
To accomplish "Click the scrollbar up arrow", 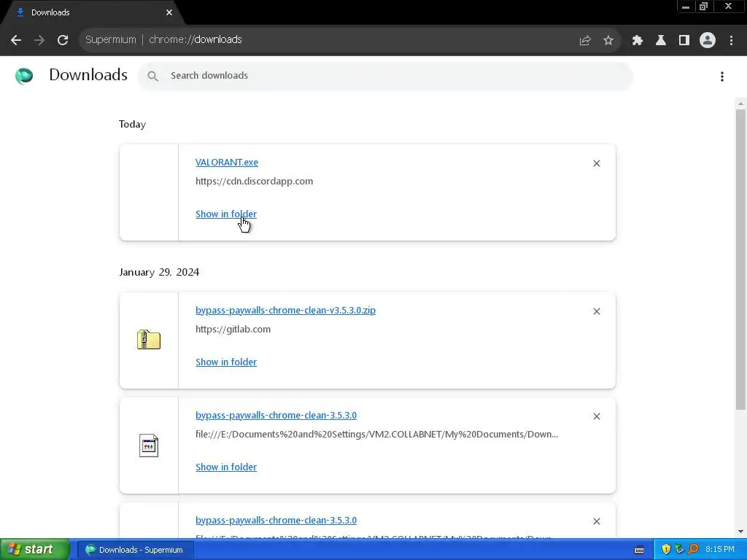I will pos(741,104).
